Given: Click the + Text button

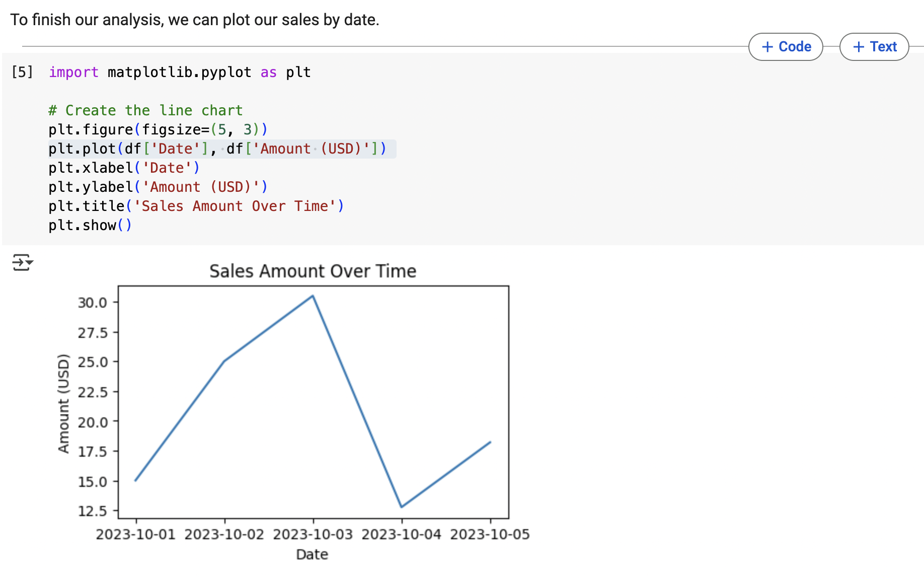Looking at the screenshot, I should 874,47.
